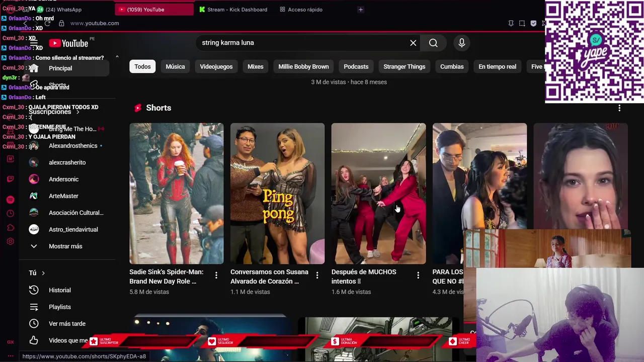Image resolution: width=644 pixels, height=362 pixels.
Task: Open the YouTube home logo
Action: pyautogui.click(x=68, y=43)
